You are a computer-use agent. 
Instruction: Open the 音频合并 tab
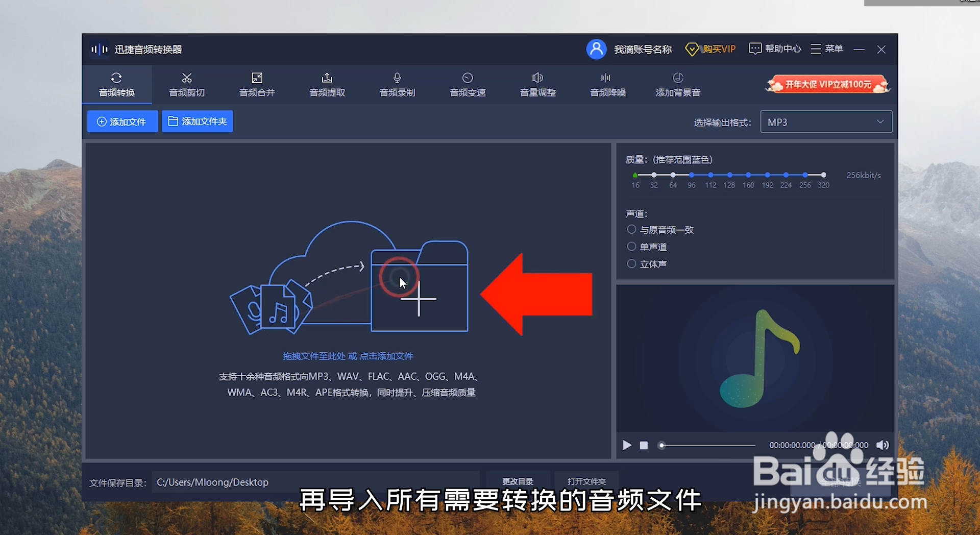(257, 85)
